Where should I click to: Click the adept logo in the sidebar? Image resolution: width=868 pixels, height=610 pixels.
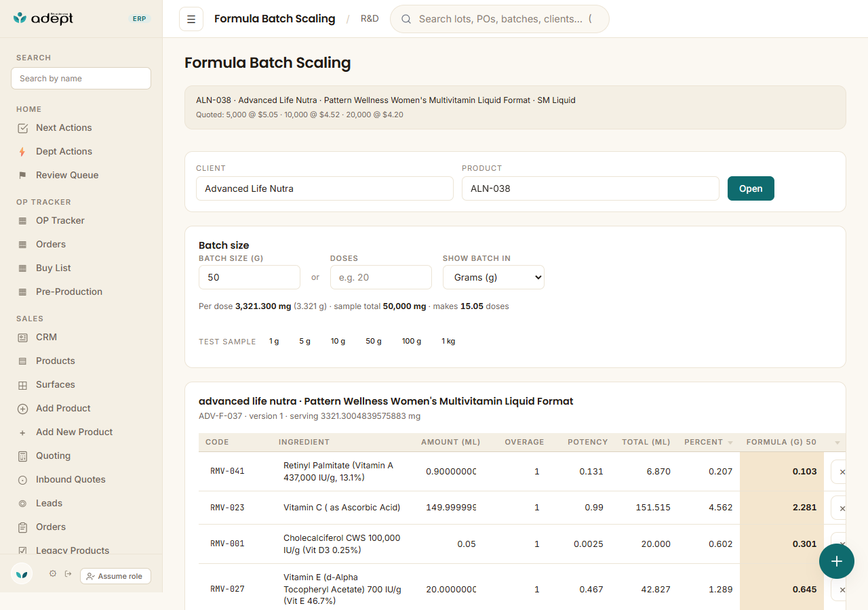(x=43, y=18)
